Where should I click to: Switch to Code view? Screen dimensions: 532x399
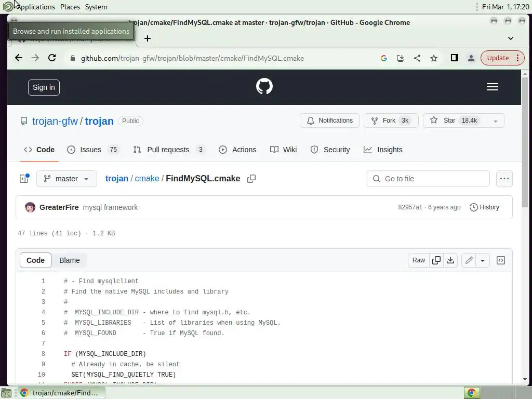pos(36,260)
